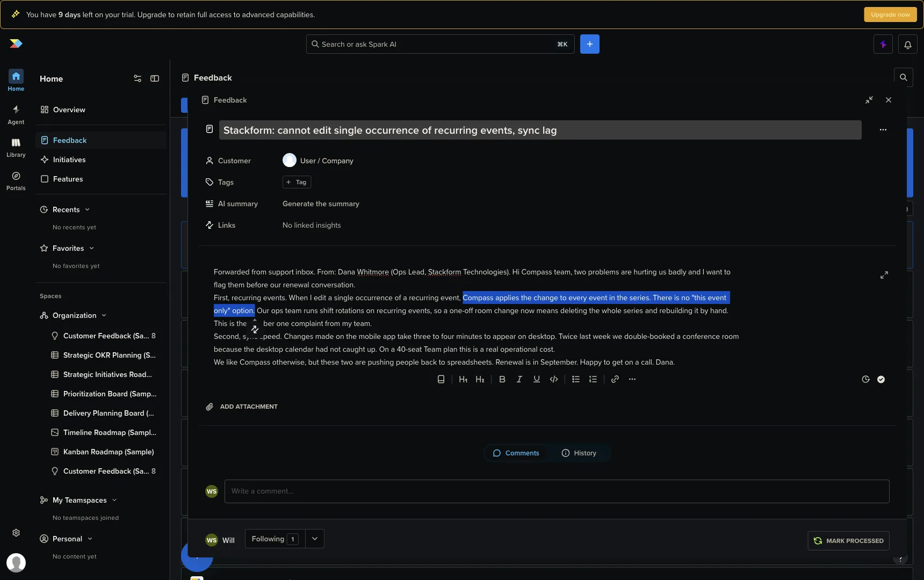Click Upgrade now button

[890, 15]
